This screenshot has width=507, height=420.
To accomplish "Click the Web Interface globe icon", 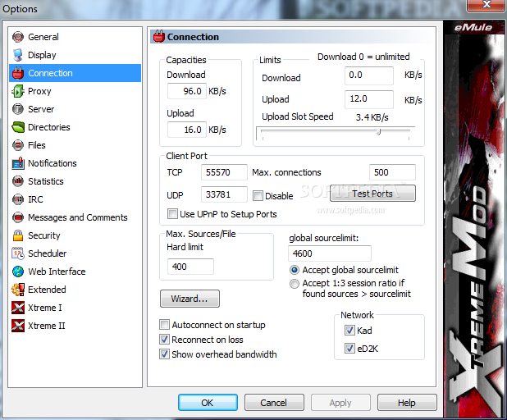I will [x=18, y=272].
